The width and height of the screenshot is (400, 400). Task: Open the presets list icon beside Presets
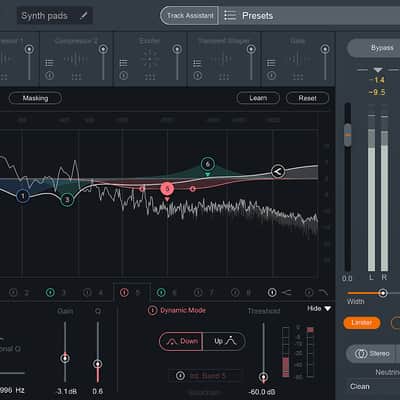pyautogui.click(x=230, y=15)
